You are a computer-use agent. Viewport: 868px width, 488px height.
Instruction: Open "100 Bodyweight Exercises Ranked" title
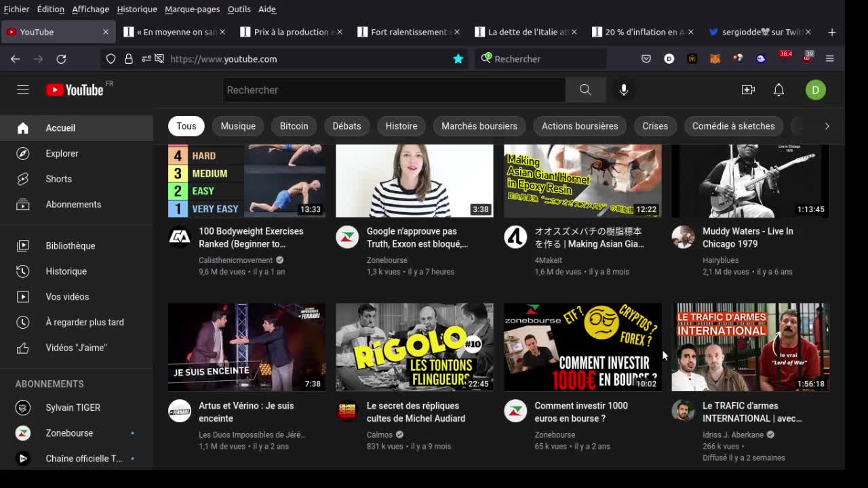[x=251, y=237]
